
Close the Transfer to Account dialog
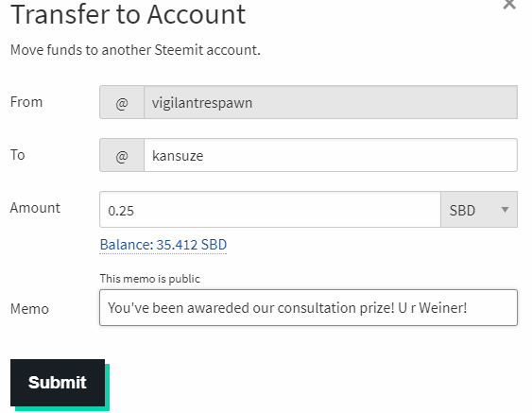pyautogui.click(x=509, y=5)
